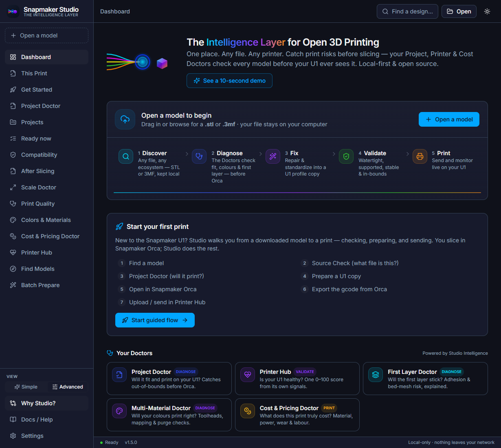Click the Cost & Pricing Doctor coins icon
This screenshot has height=448, width=501.
[x=248, y=411]
